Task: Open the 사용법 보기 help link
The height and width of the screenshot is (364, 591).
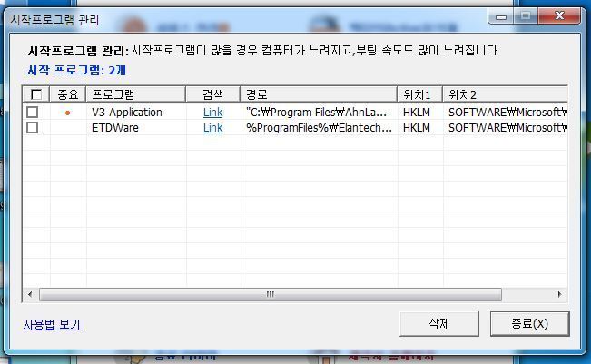Action: (x=52, y=324)
